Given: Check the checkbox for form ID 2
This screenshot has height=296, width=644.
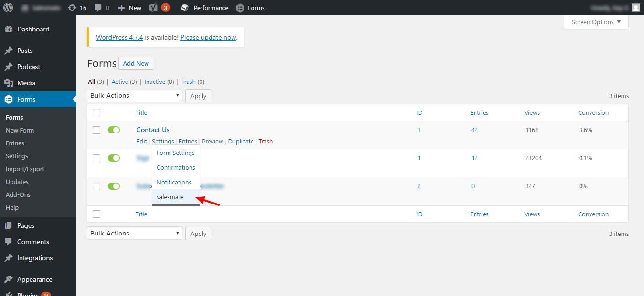Looking at the screenshot, I should click(x=96, y=186).
